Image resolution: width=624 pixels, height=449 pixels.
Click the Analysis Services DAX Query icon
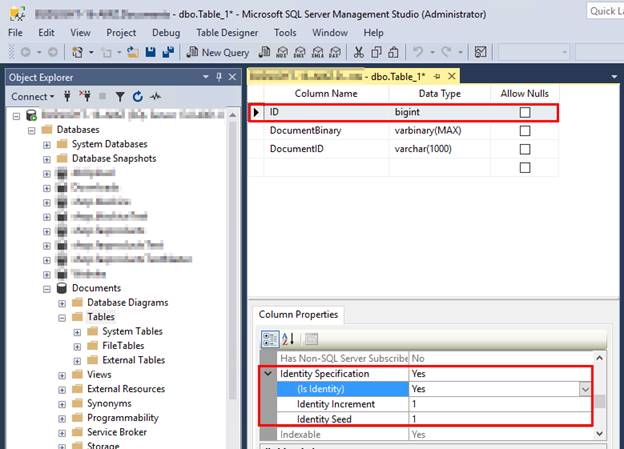pyautogui.click(x=335, y=52)
